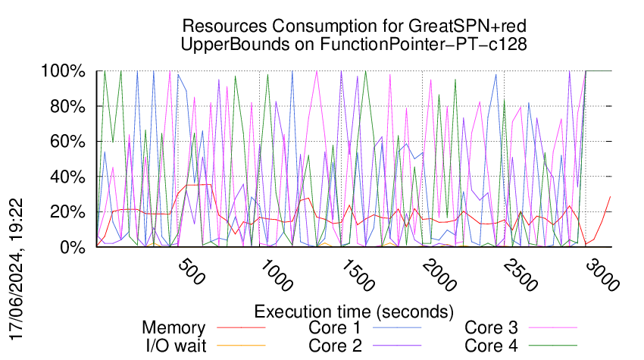
Task: Click the 'Core 4' legend label
Action: click(x=491, y=346)
